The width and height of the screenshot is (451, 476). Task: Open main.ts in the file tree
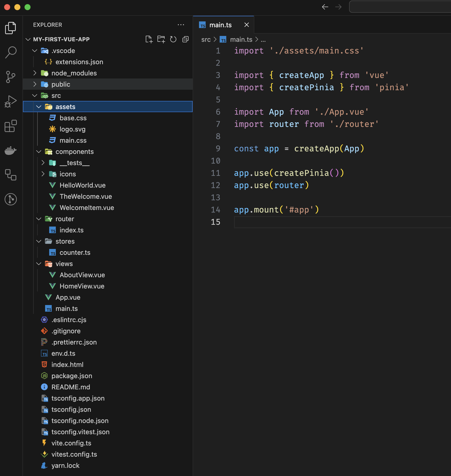point(108,309)
